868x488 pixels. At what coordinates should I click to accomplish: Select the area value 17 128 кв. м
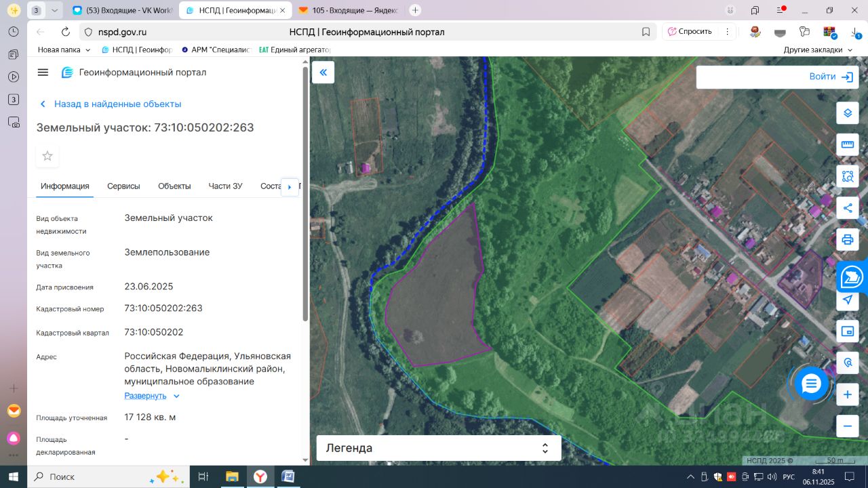click(x=150, y=418)
